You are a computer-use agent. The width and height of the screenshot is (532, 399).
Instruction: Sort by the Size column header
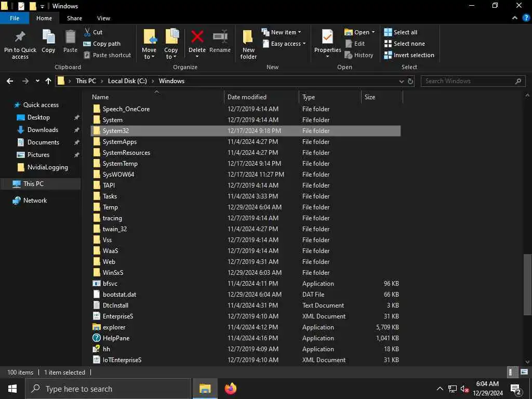pos(382,97)
